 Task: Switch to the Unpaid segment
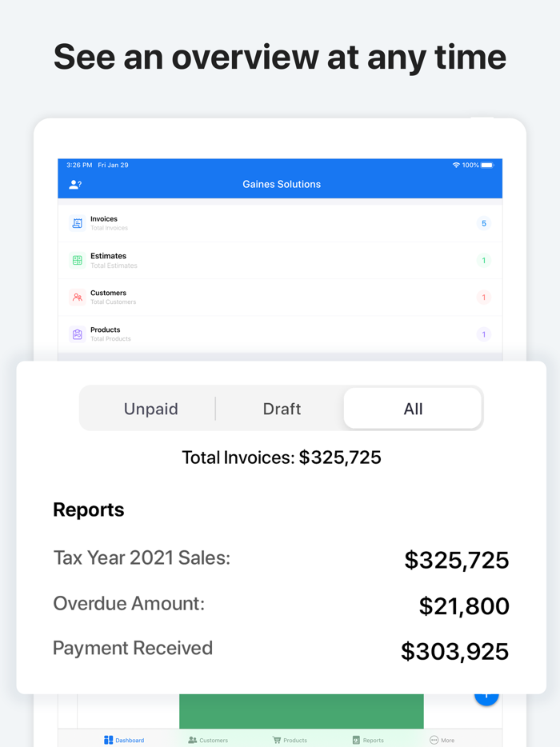click(150, 409)
